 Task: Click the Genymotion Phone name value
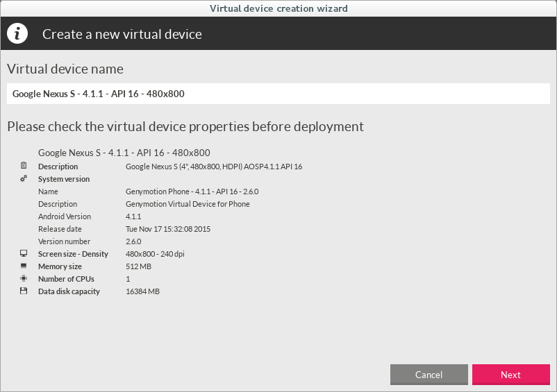tap(192, 191)
